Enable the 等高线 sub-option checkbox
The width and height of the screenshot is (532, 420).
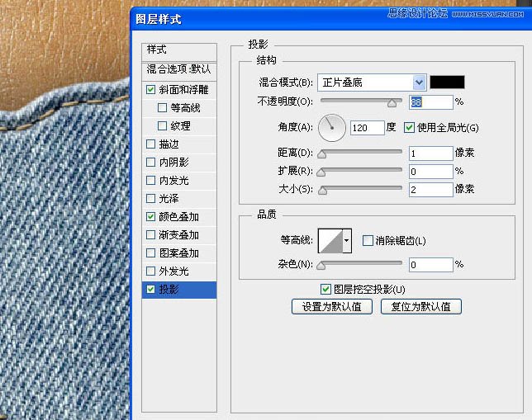click(162, 108)
